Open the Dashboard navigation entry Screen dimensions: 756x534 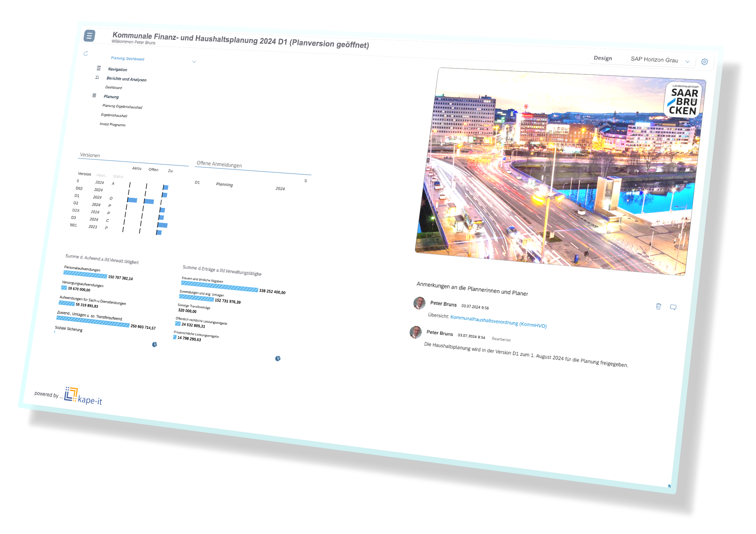(114, 87)
